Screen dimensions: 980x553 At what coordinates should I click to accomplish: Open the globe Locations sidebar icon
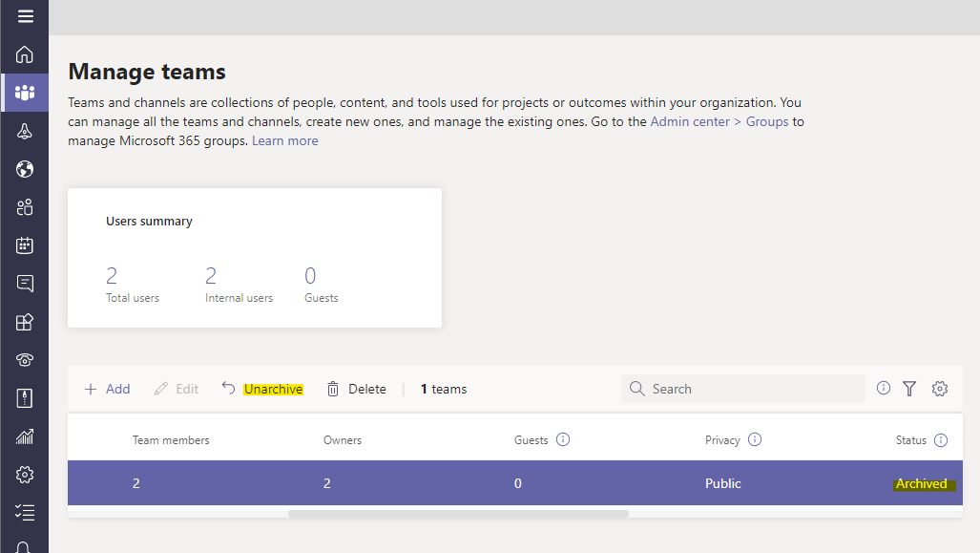[25, 169]
